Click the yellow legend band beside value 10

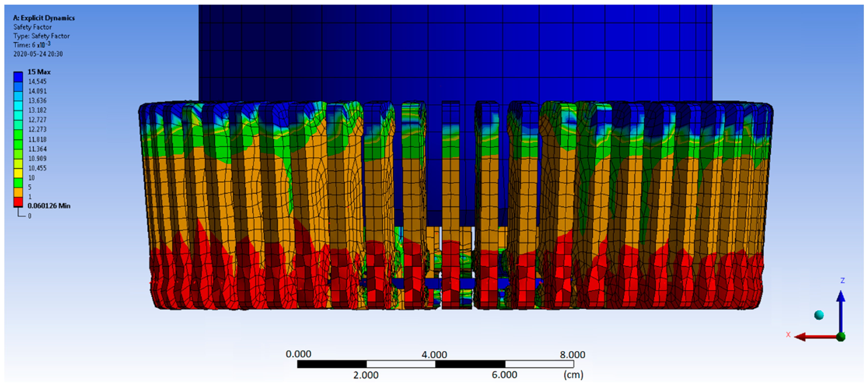click(18, 173)
